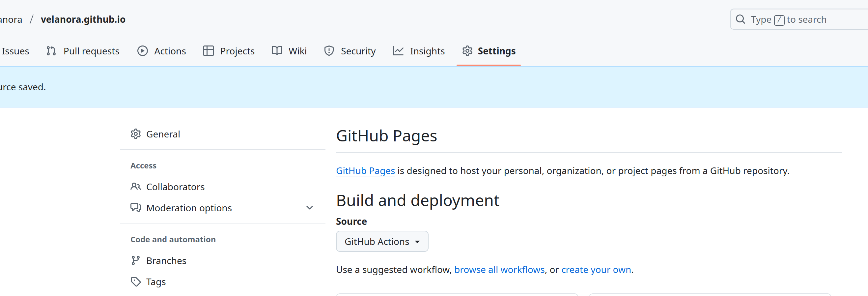The height and width of the screenshot is (296, 868).
Task: Click create your own link
Action: (x=596, y=270)
